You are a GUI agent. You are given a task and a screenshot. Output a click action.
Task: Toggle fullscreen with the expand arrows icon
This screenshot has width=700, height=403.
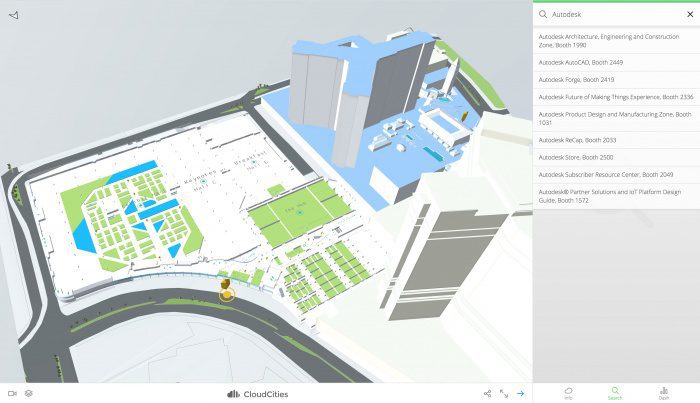pos(504,393)
